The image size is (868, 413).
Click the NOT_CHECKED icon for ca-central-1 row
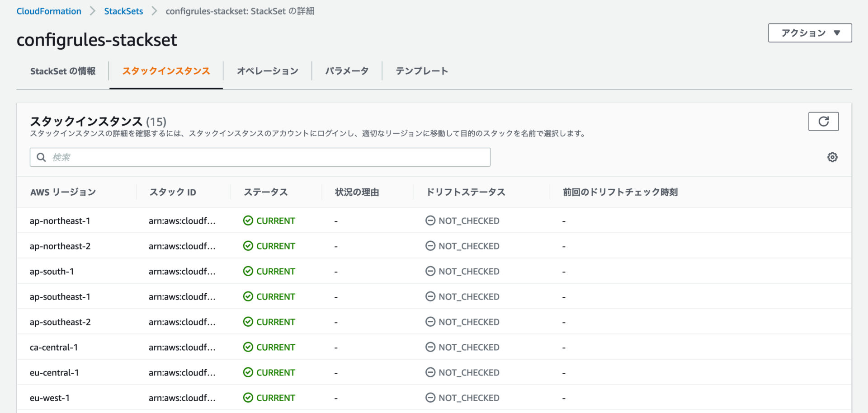pyautogui.click(x=430, y=347)
